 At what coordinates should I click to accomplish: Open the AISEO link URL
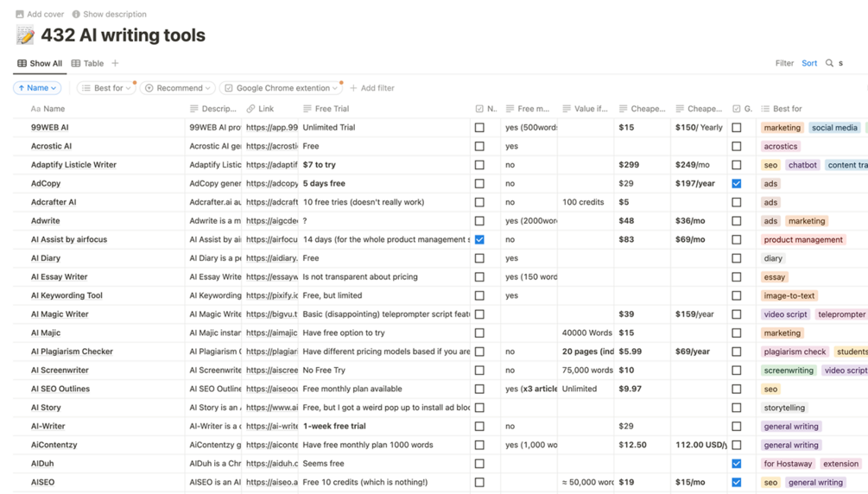[x=272, y=483]
